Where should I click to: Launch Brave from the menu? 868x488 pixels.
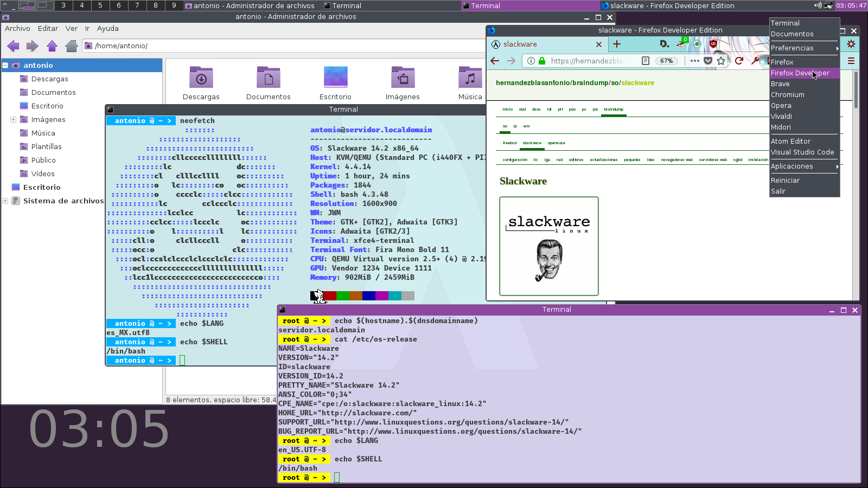click(x=805, y=84)
